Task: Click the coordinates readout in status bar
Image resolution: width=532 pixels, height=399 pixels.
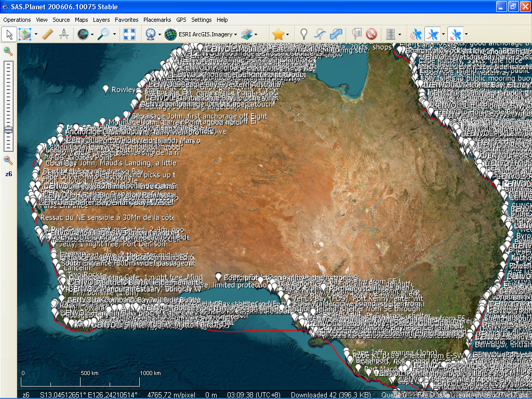Action: click(88, 395)
